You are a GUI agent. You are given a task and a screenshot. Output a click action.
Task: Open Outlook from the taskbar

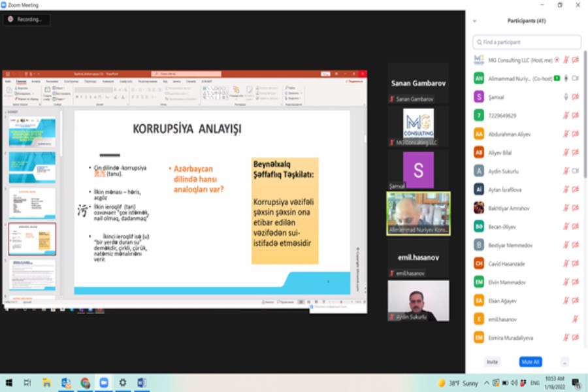(66, 383)
